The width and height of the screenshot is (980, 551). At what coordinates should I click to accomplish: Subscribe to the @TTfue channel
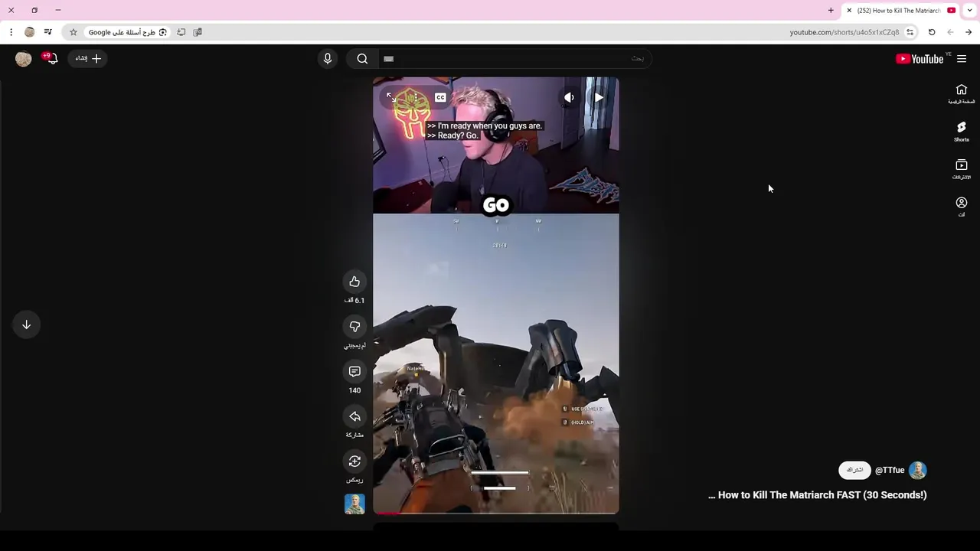pyautogui.click(x=854, y=470)
